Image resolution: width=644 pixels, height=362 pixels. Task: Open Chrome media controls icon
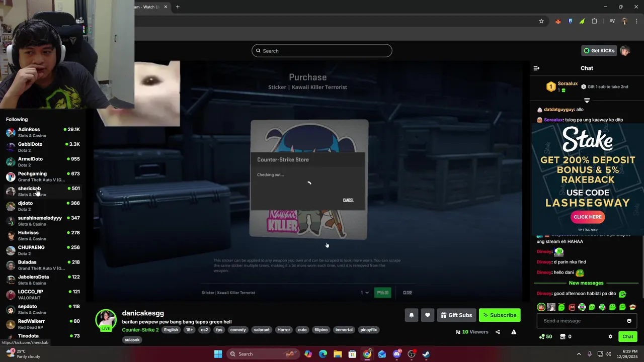click(x=612, y=21)
